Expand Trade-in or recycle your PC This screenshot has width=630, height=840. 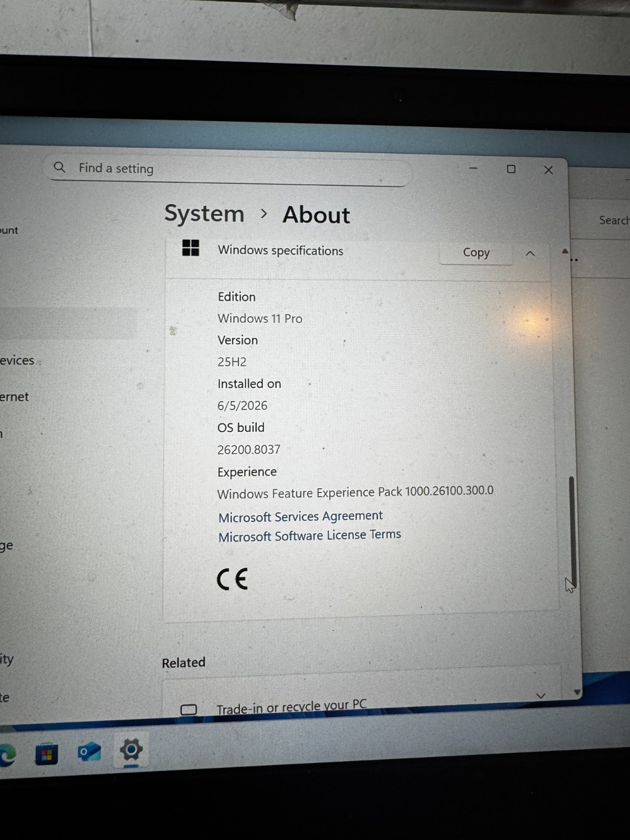[541, 696]
